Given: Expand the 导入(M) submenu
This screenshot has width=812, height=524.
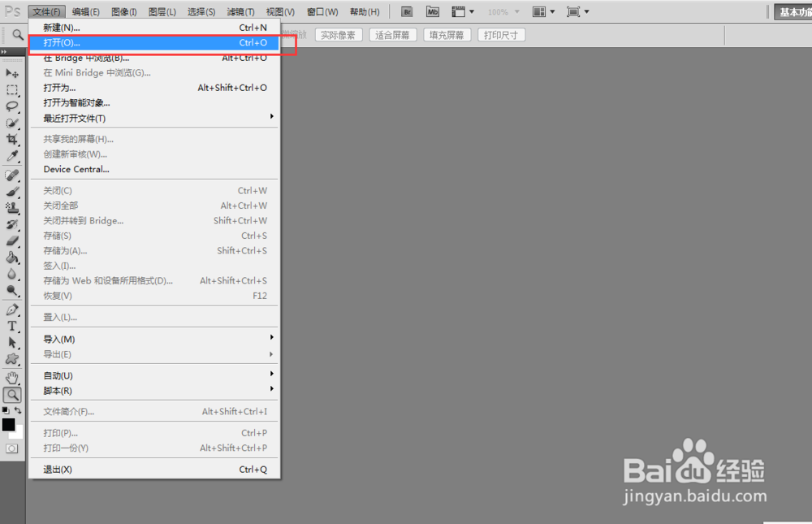Looking at the screenshot, I should click(154, 339).
